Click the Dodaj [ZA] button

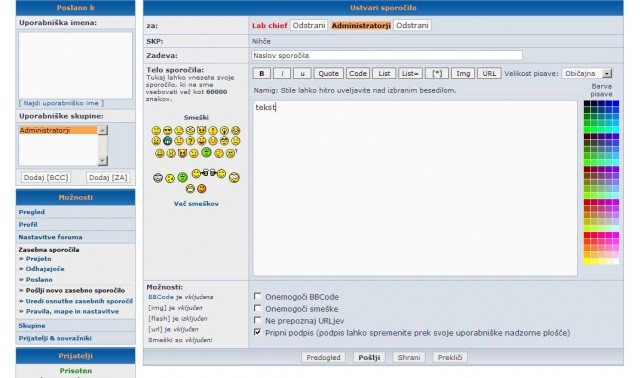(x=108, y=178)
